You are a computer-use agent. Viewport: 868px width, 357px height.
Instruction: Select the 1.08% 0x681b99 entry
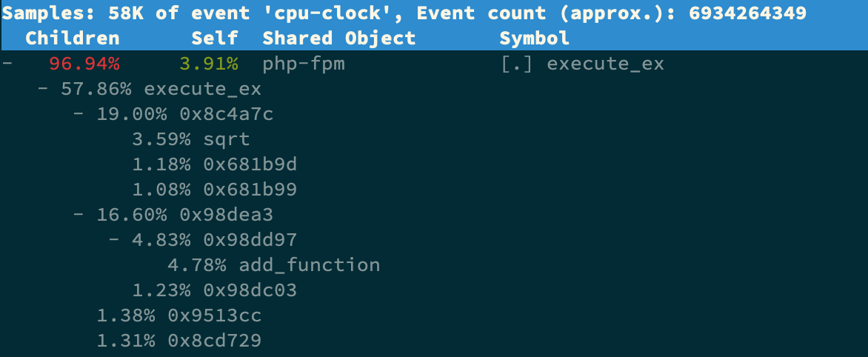point(214,190)
